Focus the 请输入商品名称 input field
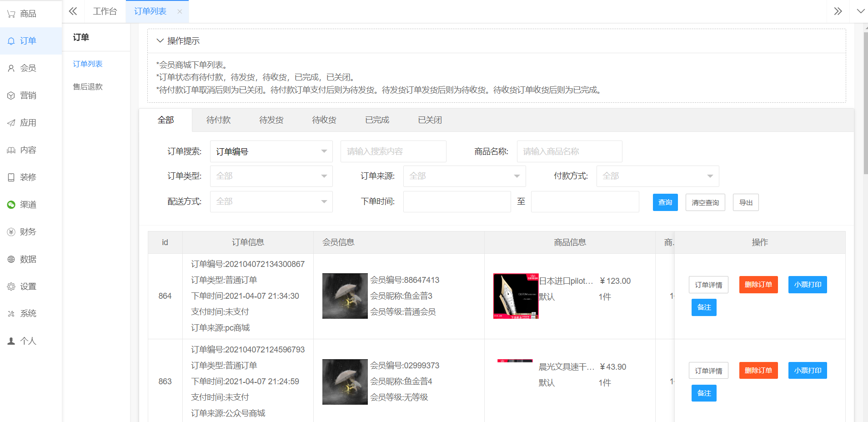The width and height of the screenshot is (868, 422). pos(570,151)
